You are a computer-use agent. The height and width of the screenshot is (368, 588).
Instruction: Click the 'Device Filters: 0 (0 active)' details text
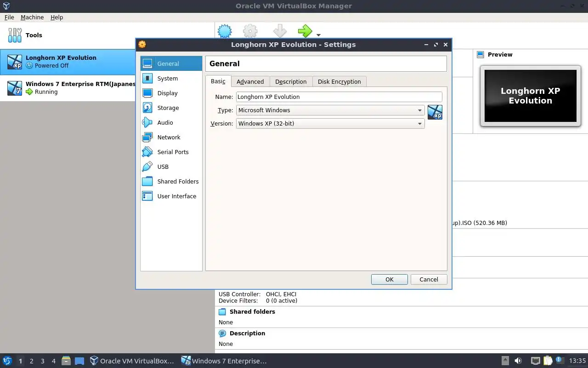tap(258, 300)
